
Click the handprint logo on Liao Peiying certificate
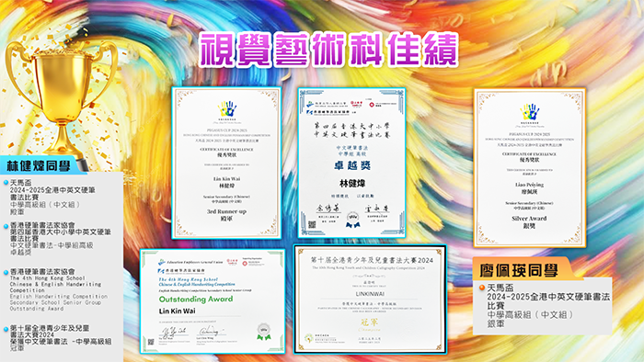(x=529, y=112)
